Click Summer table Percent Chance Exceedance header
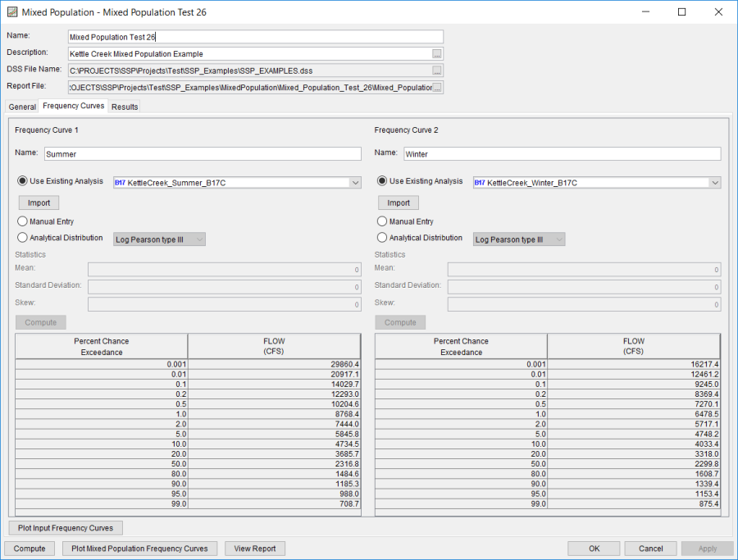 [x=102, y=347]
